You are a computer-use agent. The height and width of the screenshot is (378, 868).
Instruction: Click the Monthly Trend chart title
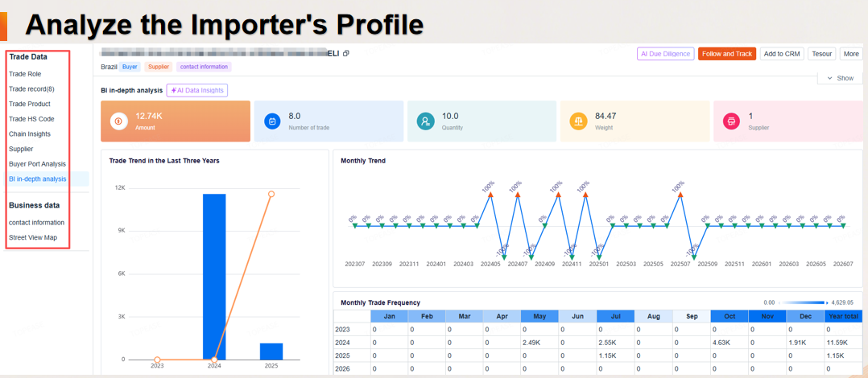click(363, 161)
